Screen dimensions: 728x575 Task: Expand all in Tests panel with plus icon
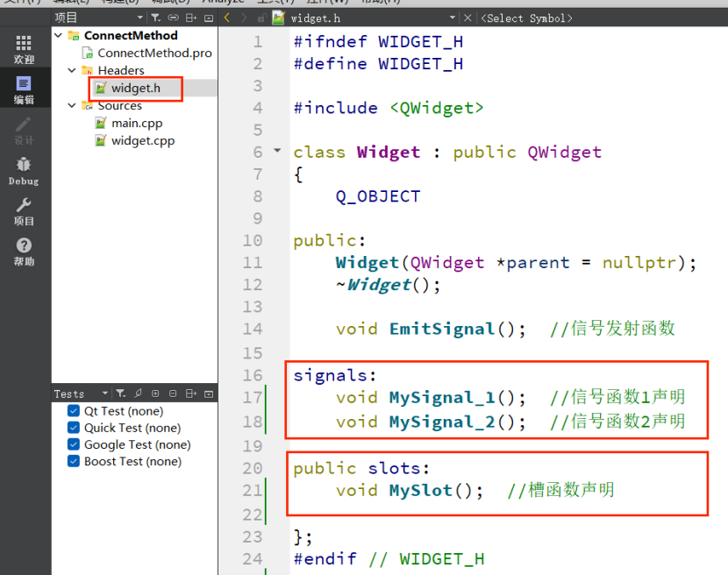point(155,394)
